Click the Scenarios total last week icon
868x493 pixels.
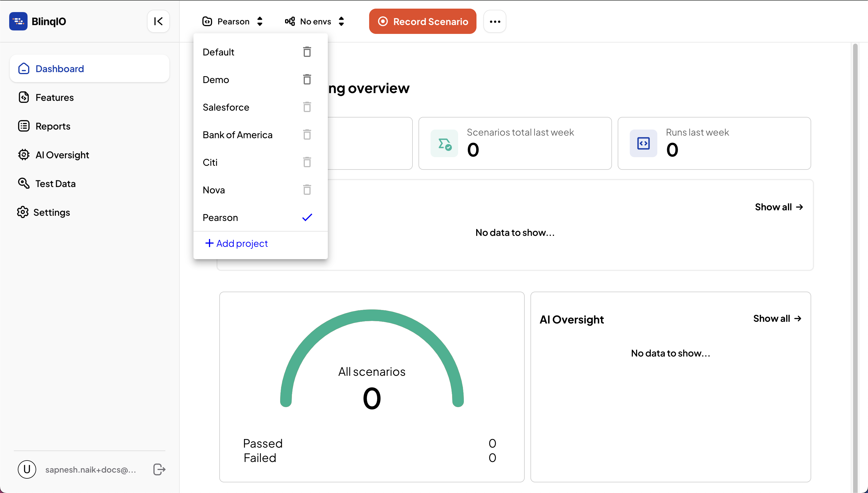pyautogui.click(x=445, y=143)
